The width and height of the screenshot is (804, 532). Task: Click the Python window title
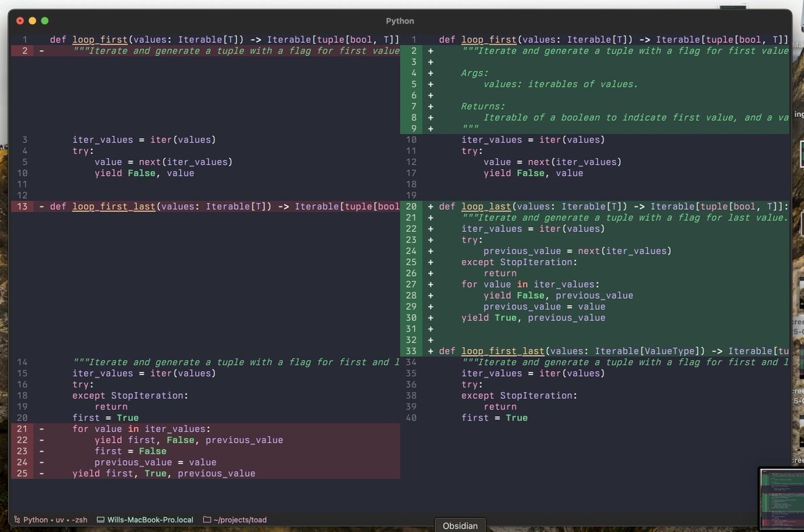click(400, 21)
